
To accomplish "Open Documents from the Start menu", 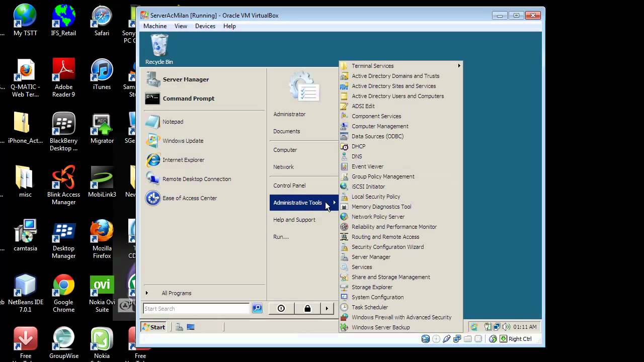I will pyautogui.click(x=287, y=131).
